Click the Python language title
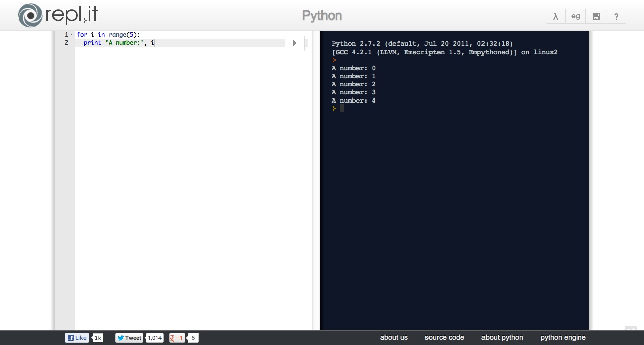 point(322,16)
